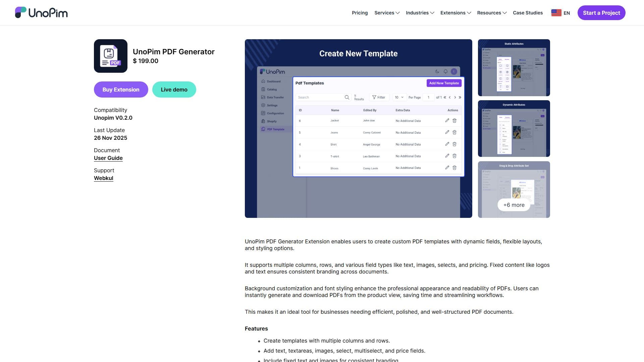Viewport: 644px width, 362px height.
Task: Click the trash icon for Shirt row
Action: (x=454, y=144)
